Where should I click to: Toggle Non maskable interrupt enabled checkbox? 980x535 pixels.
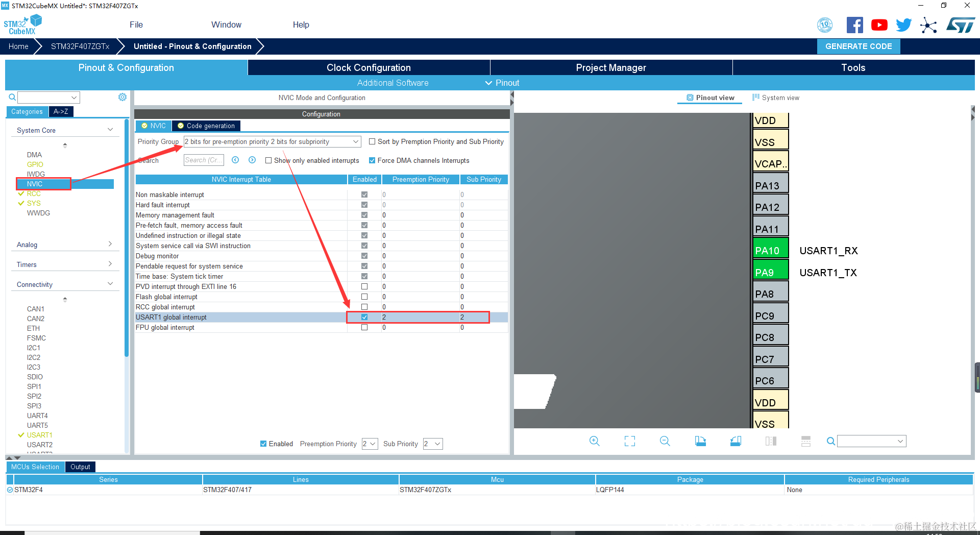[364, 194]
